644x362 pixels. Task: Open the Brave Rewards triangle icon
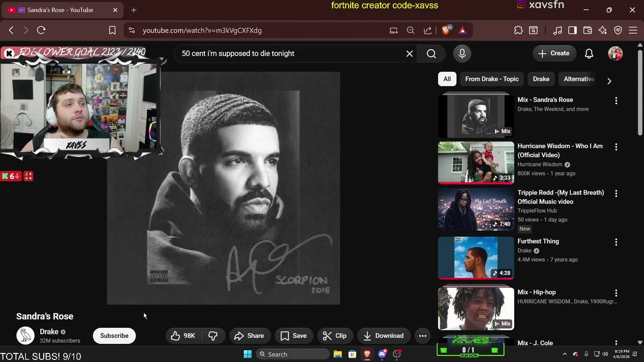pos(462,30)
